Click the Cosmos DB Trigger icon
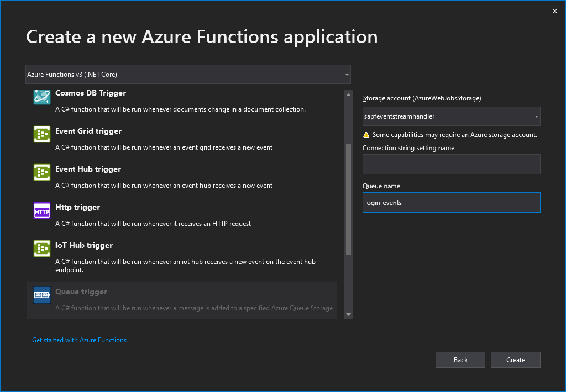The image size is (566, 392). click(x=42, y=97)
